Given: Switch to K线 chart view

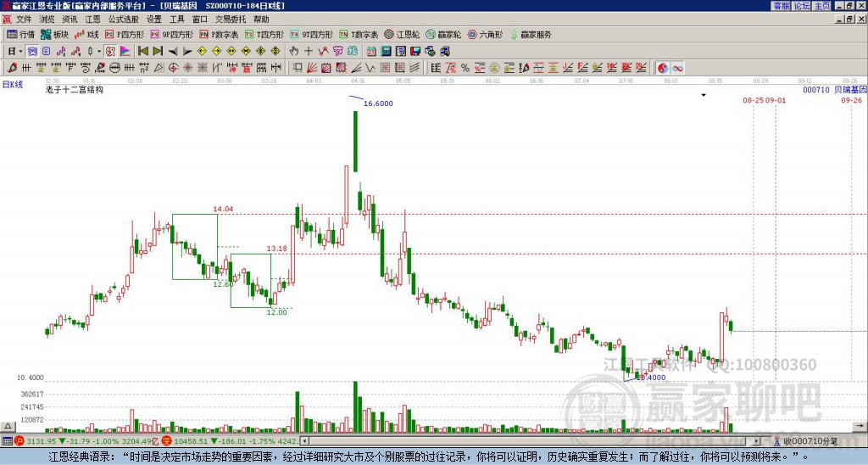Looking at the screenshot, I should [86, 34].
